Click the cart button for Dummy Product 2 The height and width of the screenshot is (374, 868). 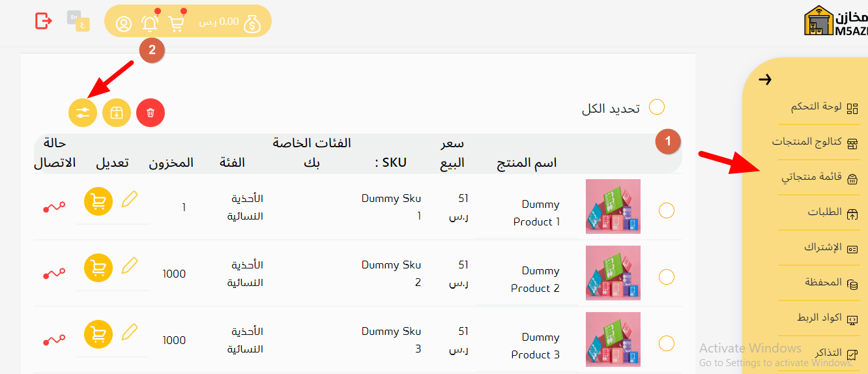(98, 268)
